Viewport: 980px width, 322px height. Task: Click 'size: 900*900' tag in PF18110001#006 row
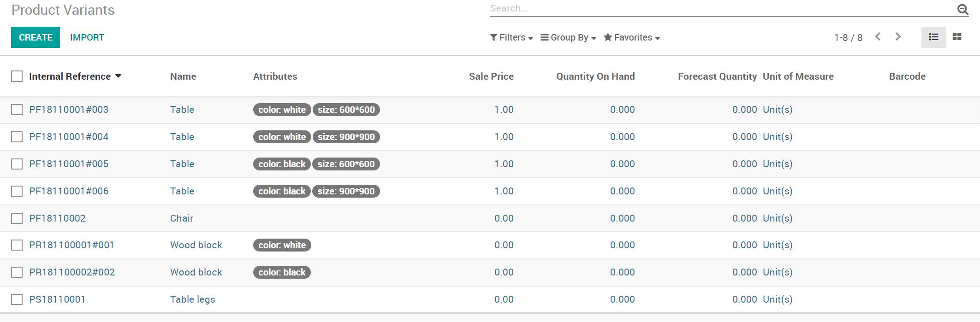click(x=346, y=191)
